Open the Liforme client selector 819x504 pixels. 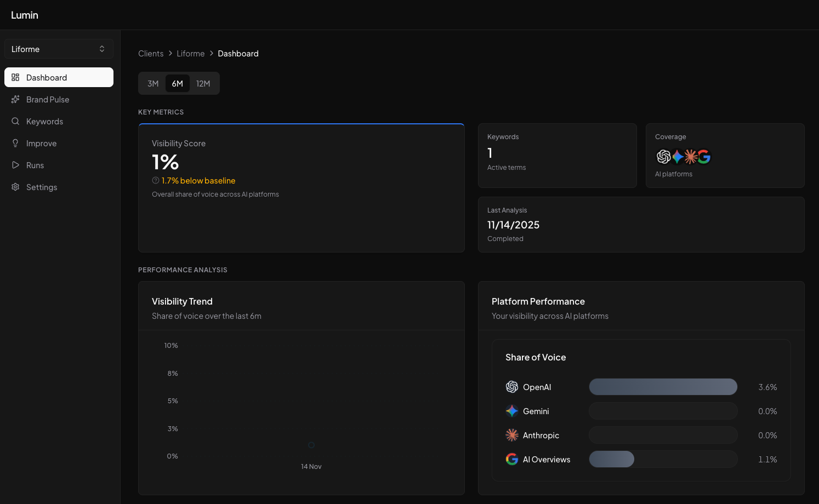(59, 49)
